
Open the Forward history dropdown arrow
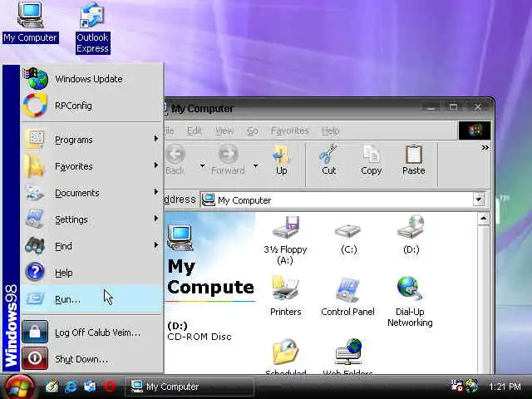coord(256,165)
